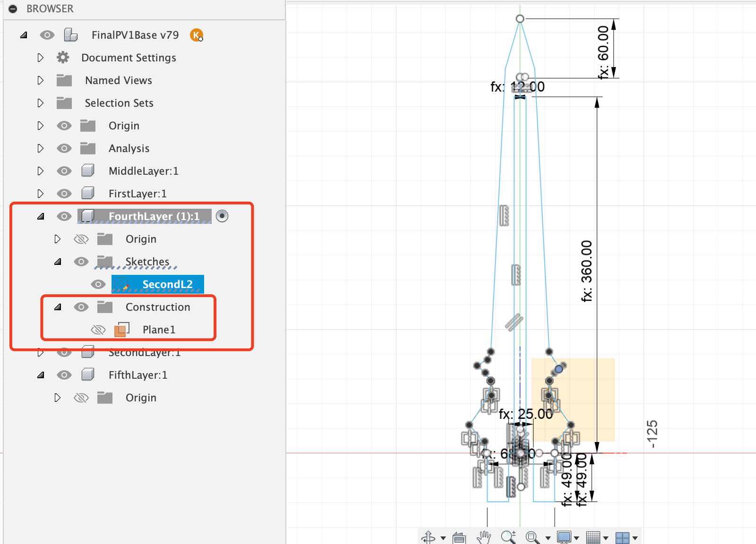Viewport: 756px width, 544px height.
Task: Select the Document Settings label
Action: pos(129,58)
